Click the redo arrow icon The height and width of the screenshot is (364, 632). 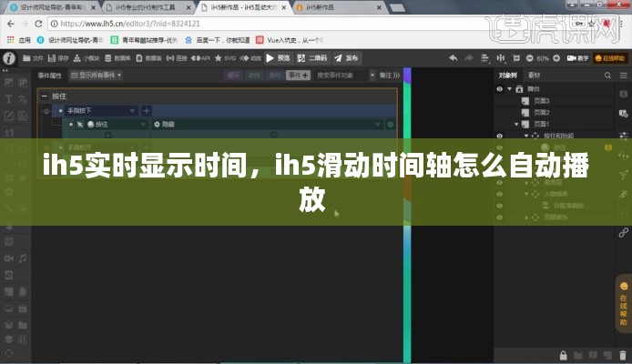[x=469, y=58]
